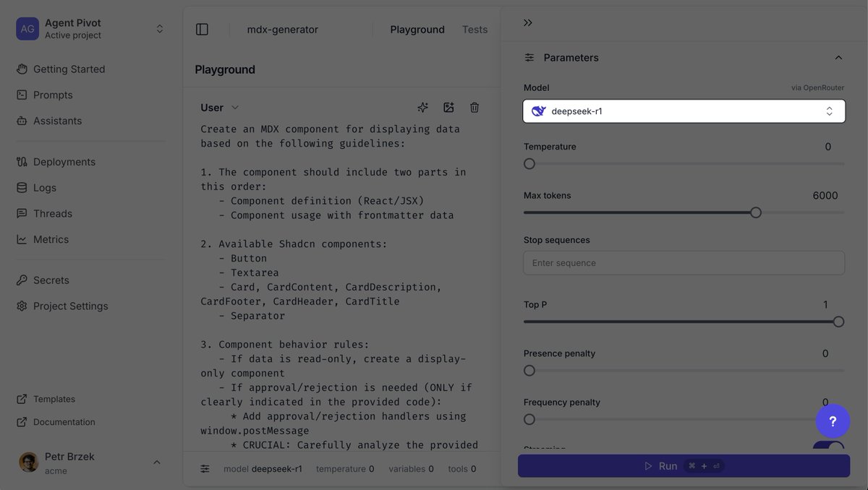Viewport: 868px width, 490px height.
Task: Switch to the Playground tab
Action: (x=417, y=30)
